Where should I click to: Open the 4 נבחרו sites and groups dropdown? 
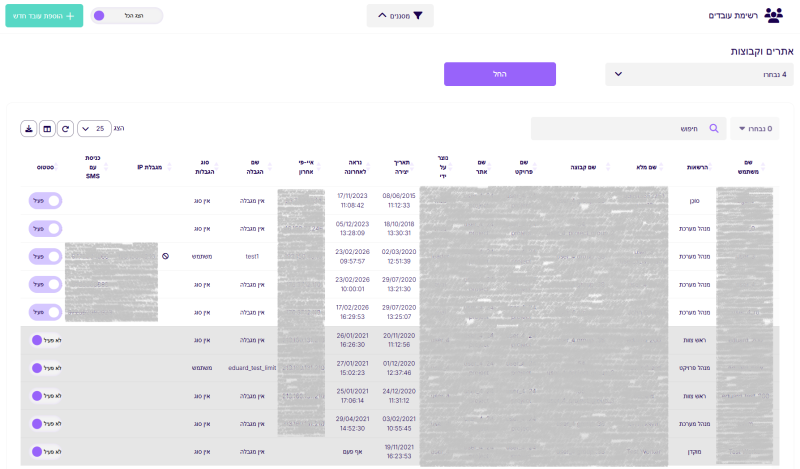coord(698,74)
